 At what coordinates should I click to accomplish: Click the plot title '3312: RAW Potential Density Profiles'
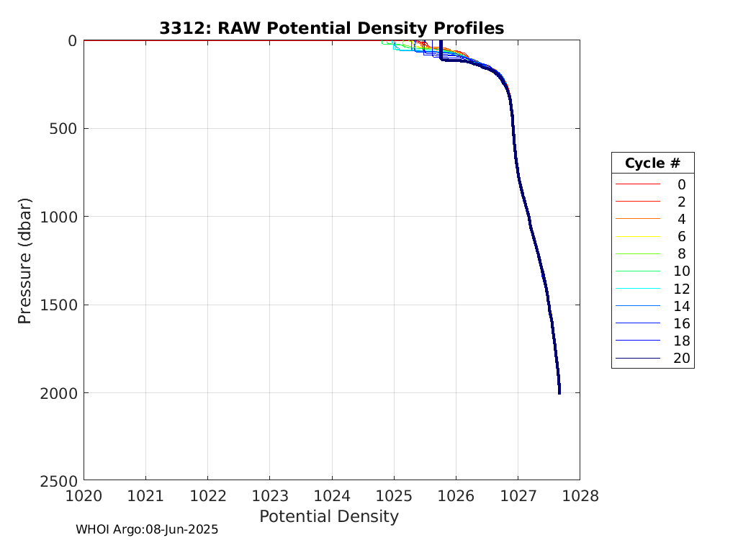coord(332,29)
